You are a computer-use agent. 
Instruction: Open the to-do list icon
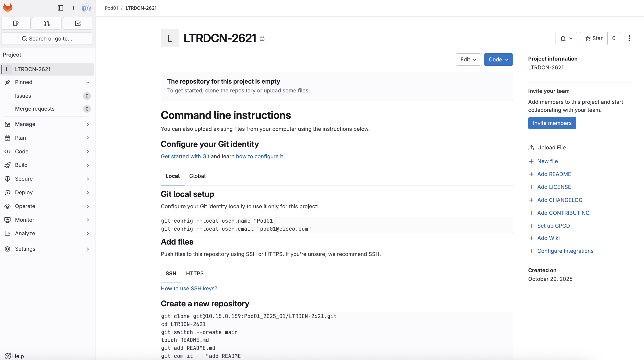tap(78, 23)
